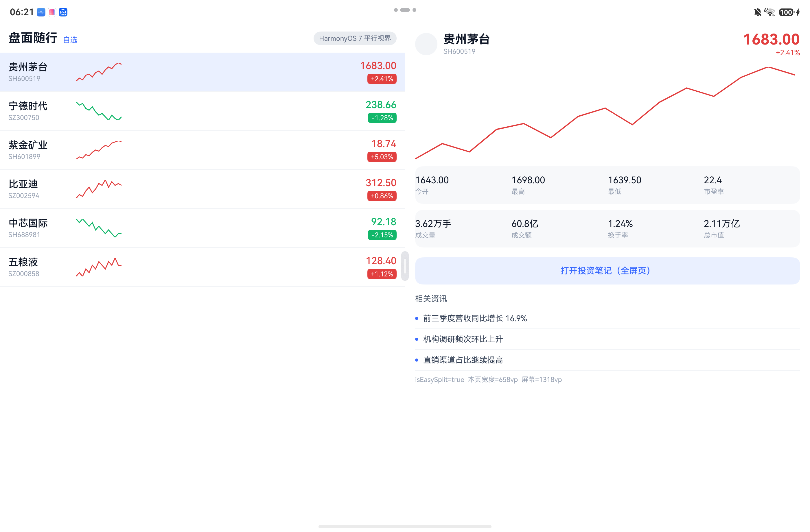Click the SH600519 code in detail header

click(459, 51)
